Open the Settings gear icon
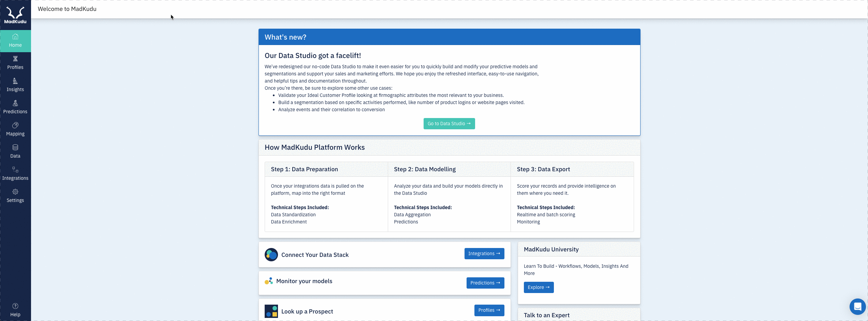The image size is (868, 321). coord(15,192)
